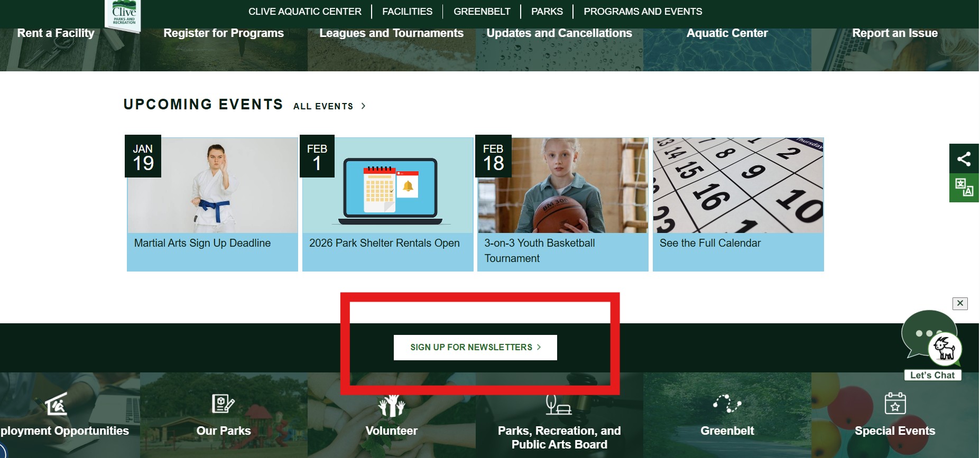Open 2026 Park Shelter Rentals Open event

(x=384, y=243)
